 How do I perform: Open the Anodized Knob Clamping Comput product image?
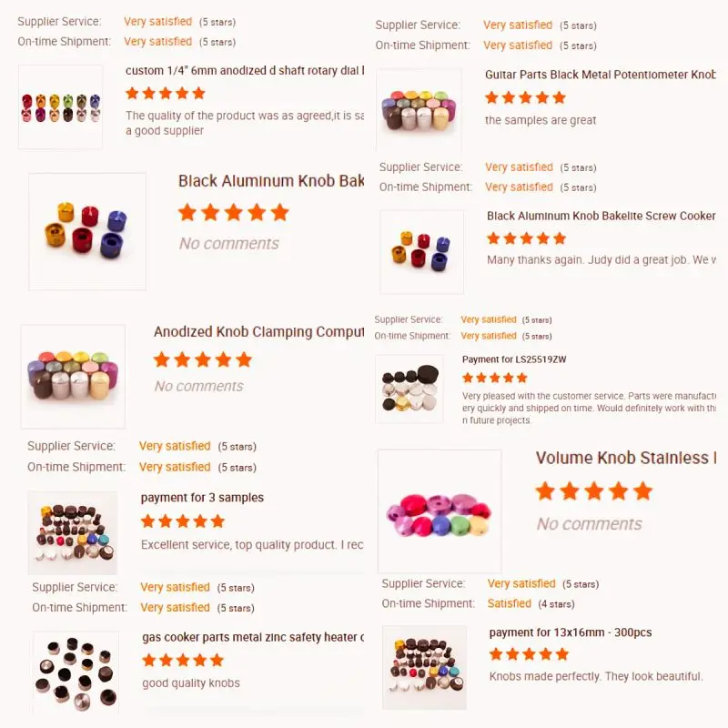pyautogui.click(x=73, y=376)
